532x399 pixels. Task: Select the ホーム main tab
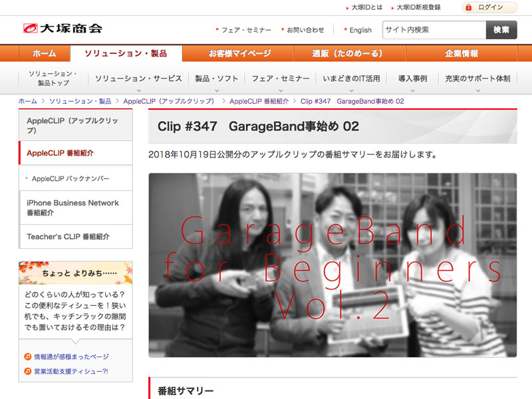tap(45, 53)
